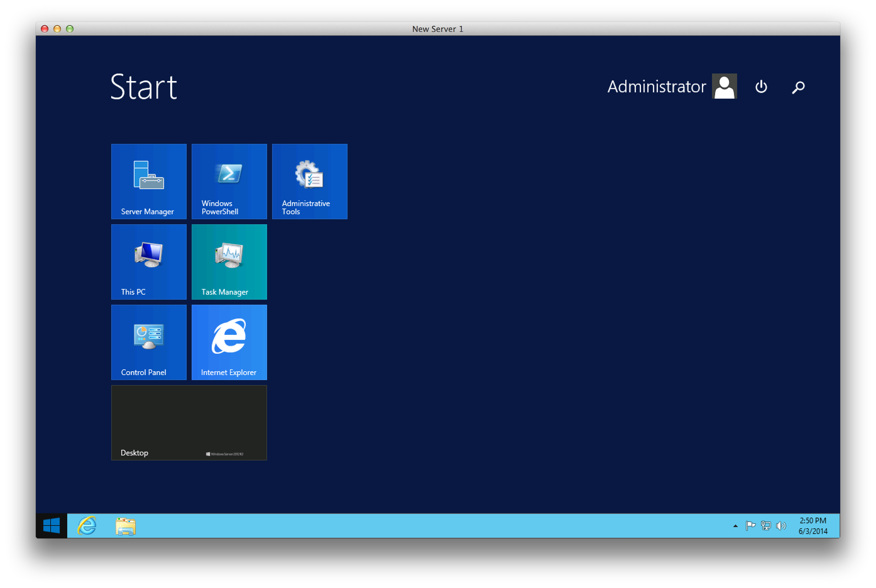Open File Explorer from the taskbar
The width and height of the screenshot is (876, 588).
point(125,526)
